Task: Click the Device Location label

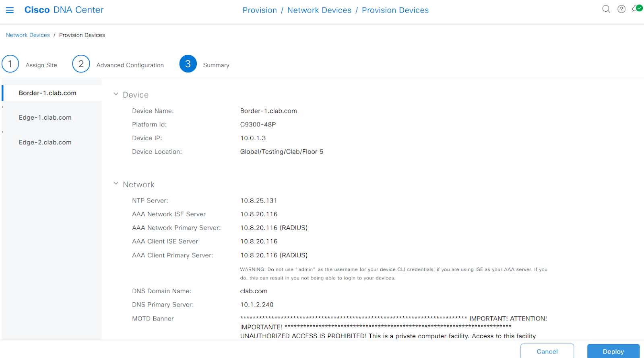Action: [157, 152]
